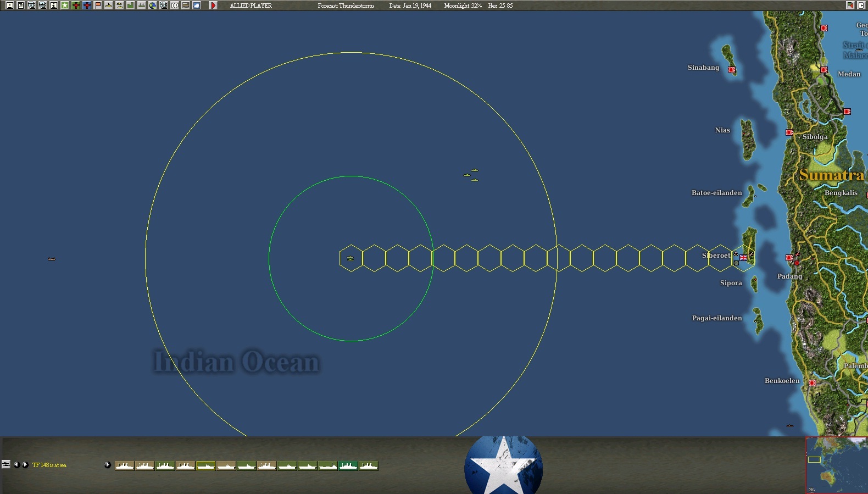The height and width of the screenshot is (494, 868).
Task: Click the Japanese flag base at Padang
Action: pyautogui.click(x=789, y=258)
